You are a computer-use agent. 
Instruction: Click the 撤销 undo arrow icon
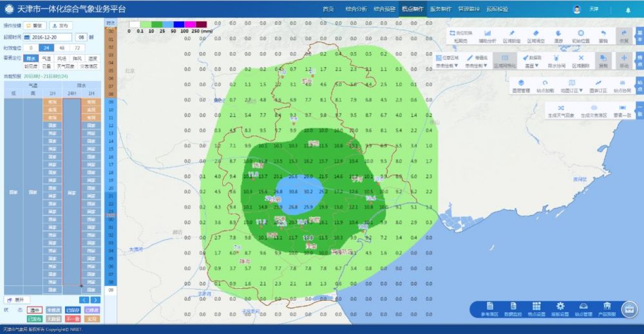point(603,33)
